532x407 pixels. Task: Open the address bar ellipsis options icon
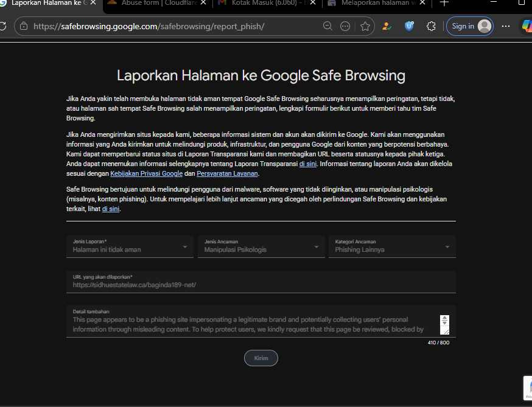345,26
